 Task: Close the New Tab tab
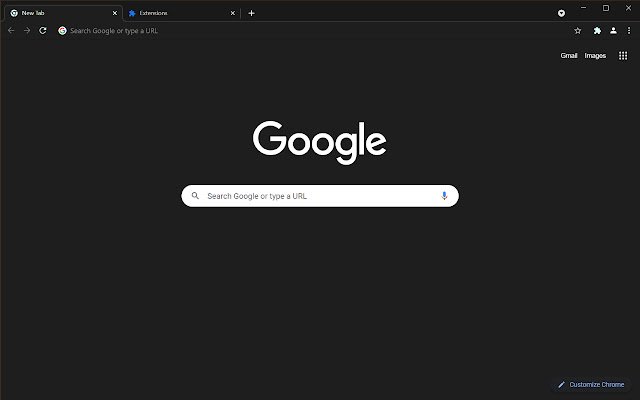pos(115,13)
